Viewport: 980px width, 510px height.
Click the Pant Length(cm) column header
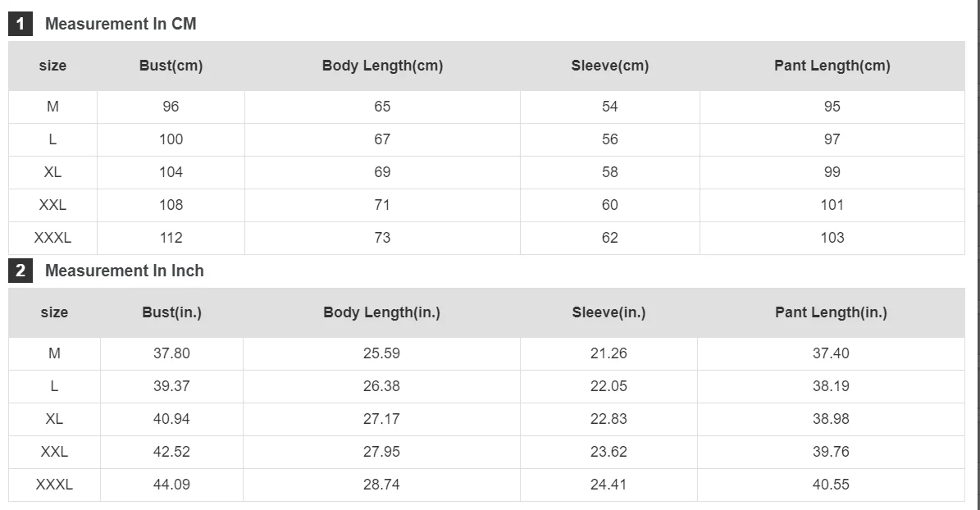[x=832, y=66]
